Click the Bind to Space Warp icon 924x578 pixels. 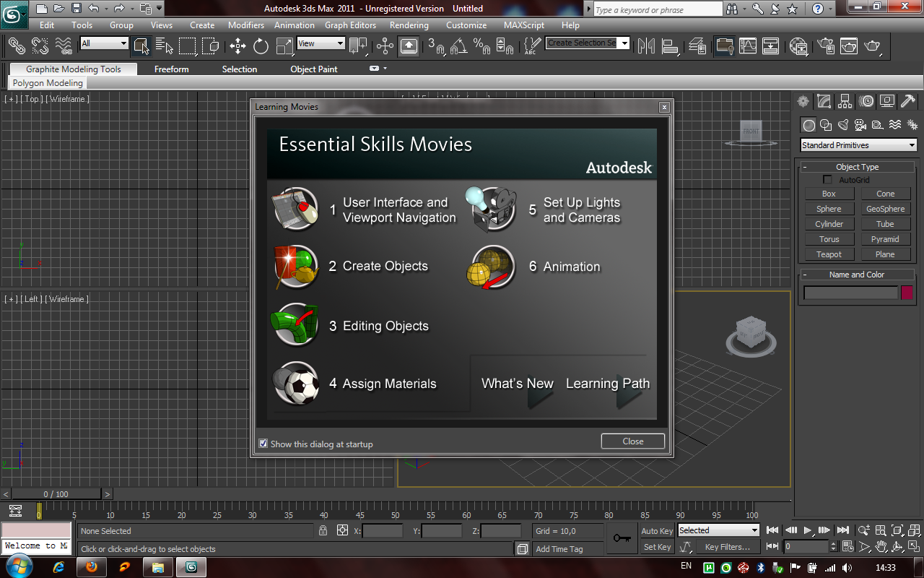click(x=64, y=46)
